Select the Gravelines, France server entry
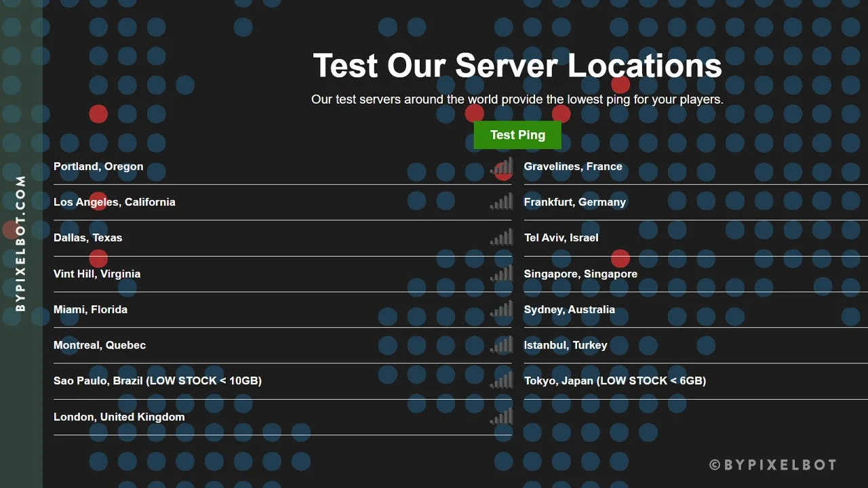This screenshot has height=488, width=868. pyautogui.click(x=572, y=166)
